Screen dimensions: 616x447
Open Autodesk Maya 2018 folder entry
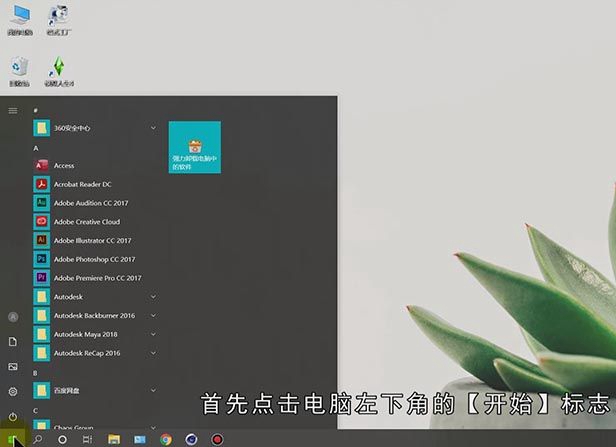click(x=96, y=334)
